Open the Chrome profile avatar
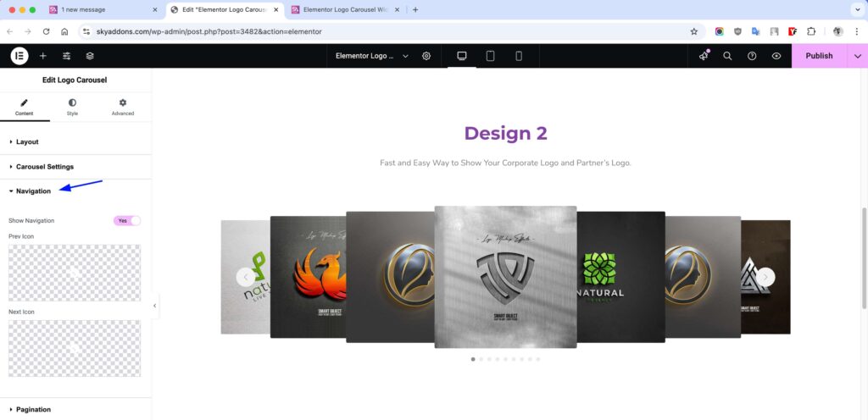Image resolution: width=868 pixels, height=420 pixels. click(x=838, y=31)
